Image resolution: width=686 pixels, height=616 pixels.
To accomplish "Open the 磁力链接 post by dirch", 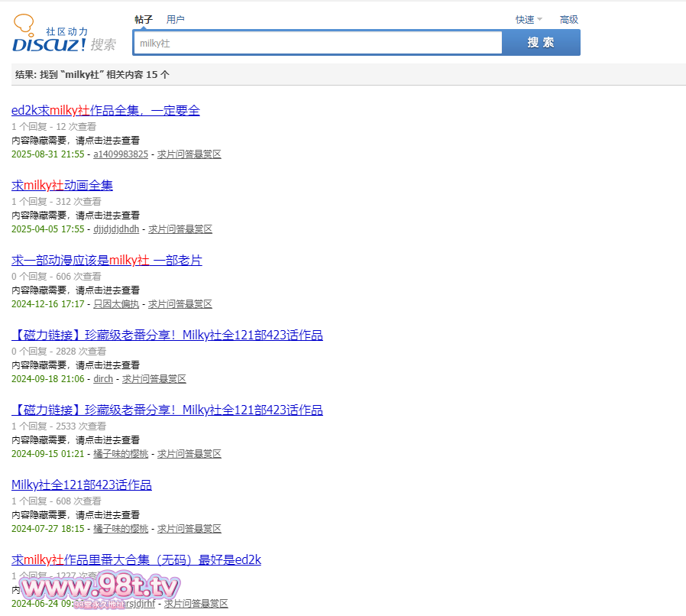I will click(x=167, y=335).
